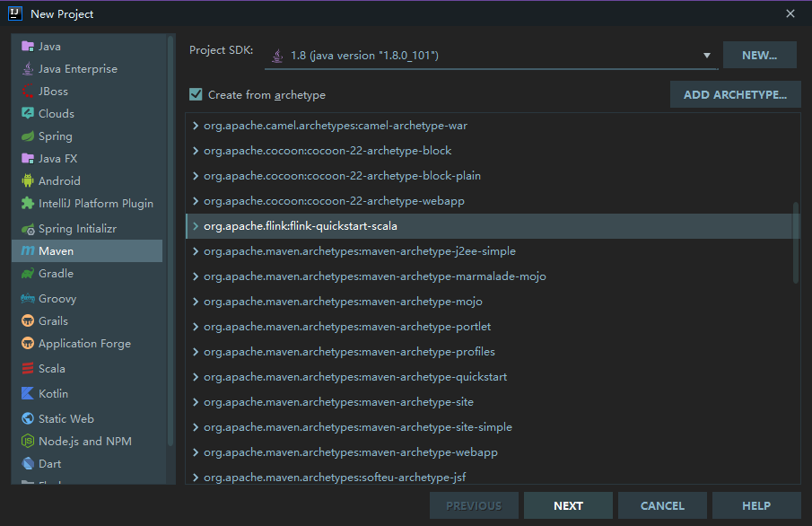
Task: Click the Clouds icon in list
Action: coord(28,114)
